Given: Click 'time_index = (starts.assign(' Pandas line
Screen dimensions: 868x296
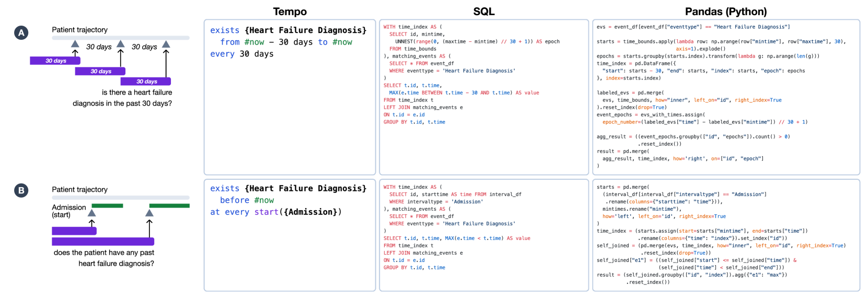Looking at the screenshot, I should pos(702,231).
